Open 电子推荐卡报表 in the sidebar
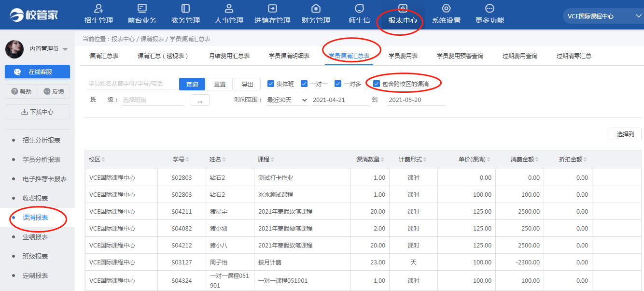 pyautogui.click(x=44, y=179)
